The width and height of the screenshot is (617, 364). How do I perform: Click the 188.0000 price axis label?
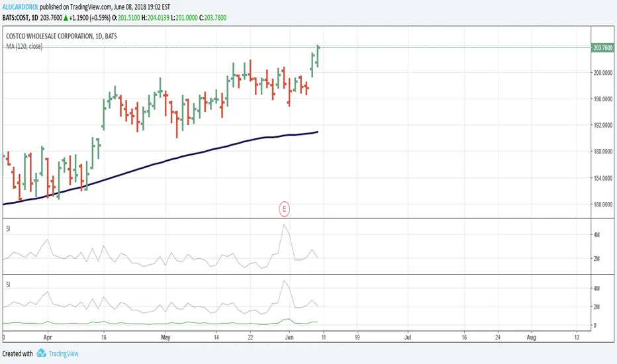[603, 152]
